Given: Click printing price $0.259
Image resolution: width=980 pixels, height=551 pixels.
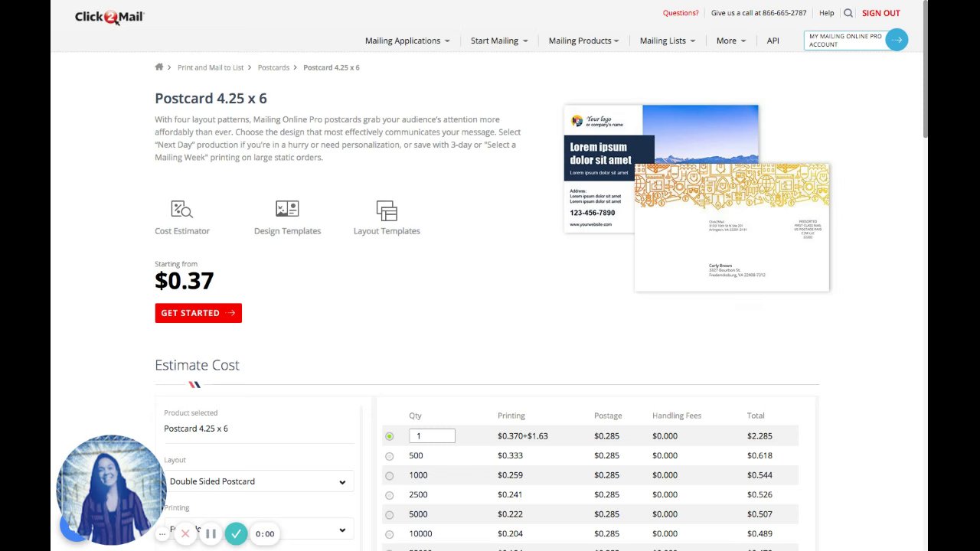Looking at the screenshot, I should [x=510, y=475].
